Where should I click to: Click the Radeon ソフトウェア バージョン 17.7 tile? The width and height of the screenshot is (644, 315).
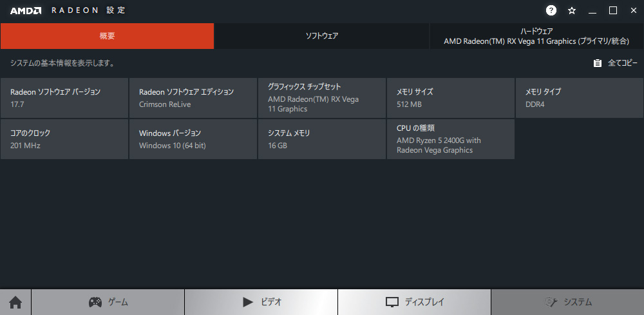64,98
